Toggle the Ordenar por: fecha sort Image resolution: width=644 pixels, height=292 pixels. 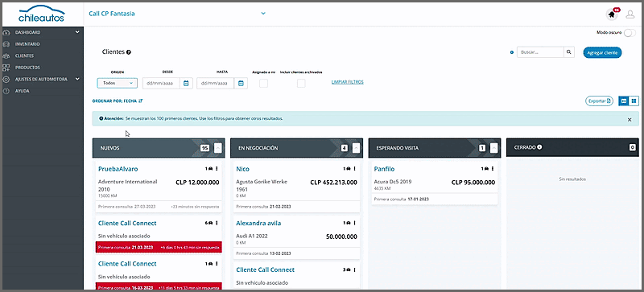point(117,101)
